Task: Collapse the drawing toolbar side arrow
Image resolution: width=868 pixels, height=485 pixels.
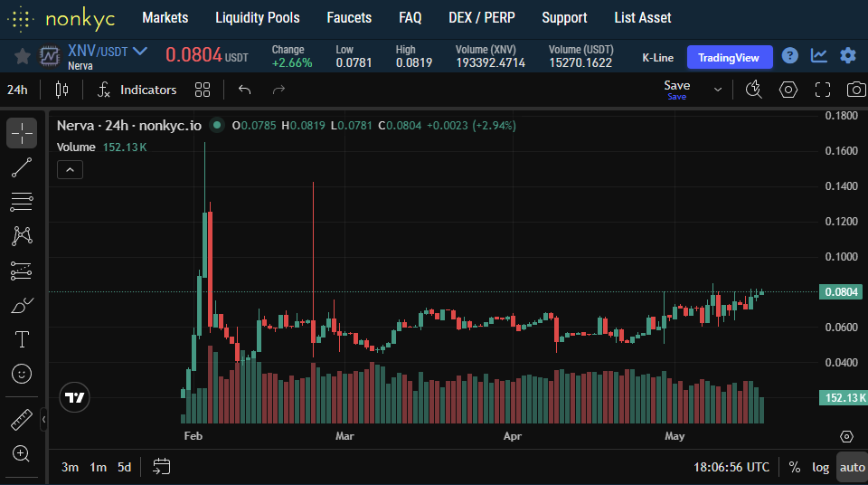Action: 43,420
